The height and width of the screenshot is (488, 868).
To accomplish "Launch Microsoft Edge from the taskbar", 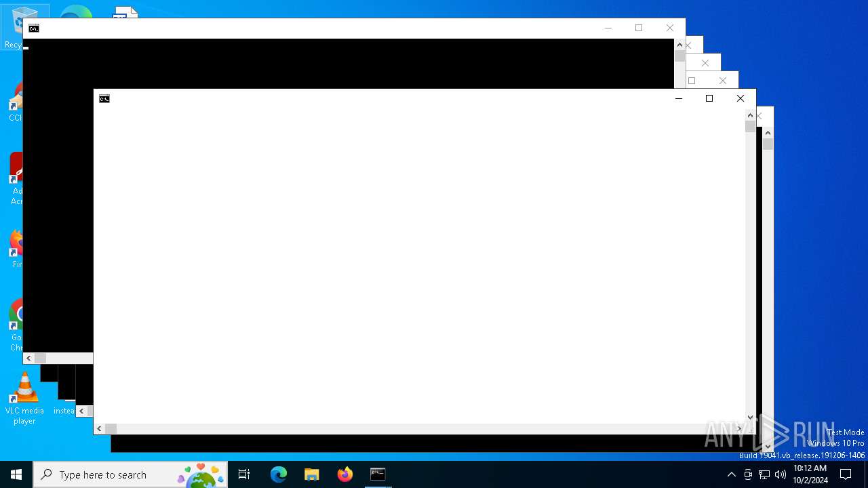I will [279, 474].
